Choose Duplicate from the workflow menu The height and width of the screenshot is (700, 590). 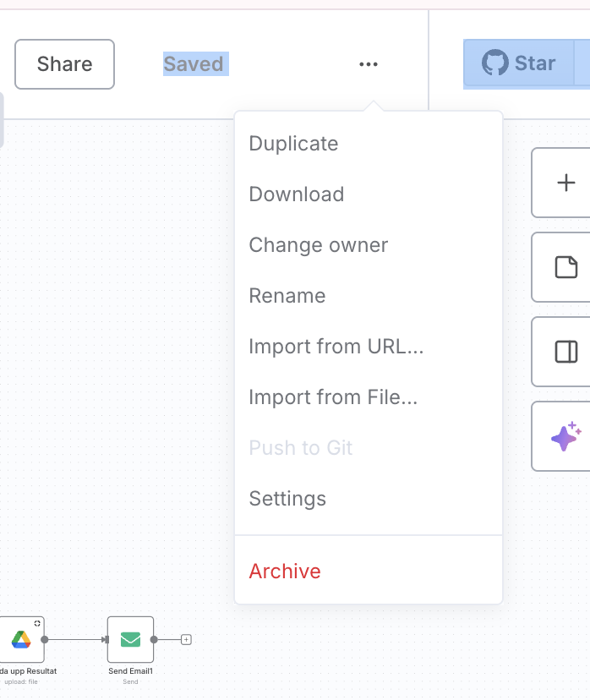click(293, 144)
